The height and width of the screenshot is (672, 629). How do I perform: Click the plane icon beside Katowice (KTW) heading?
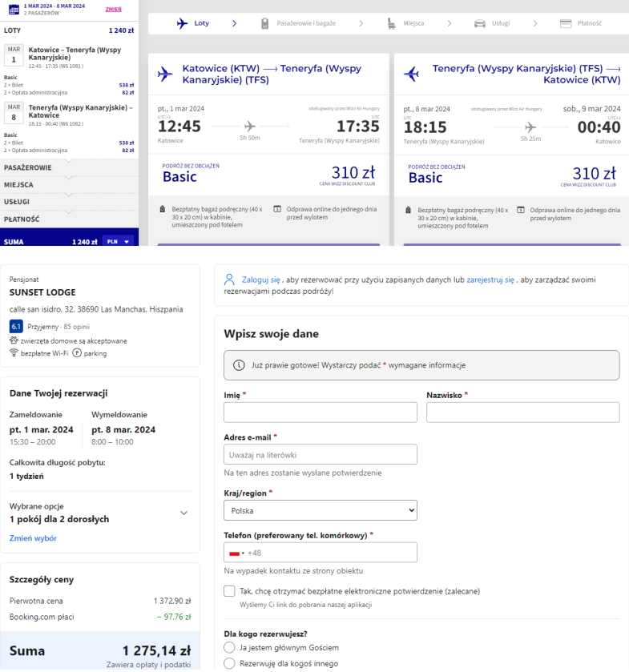click(165, 74)
